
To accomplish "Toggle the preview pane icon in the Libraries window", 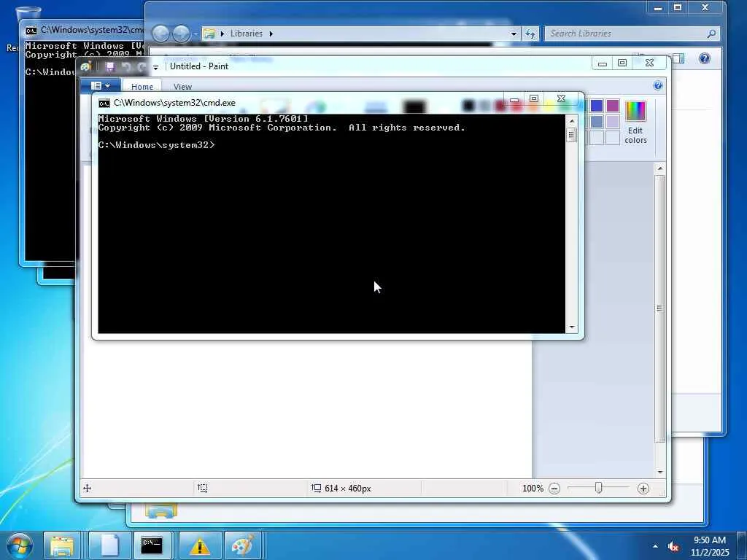I will 678,58.
